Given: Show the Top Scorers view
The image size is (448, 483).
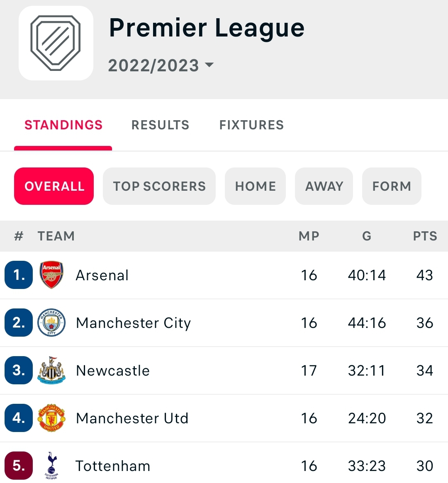Looking at the screenshot, I should 159,186.
